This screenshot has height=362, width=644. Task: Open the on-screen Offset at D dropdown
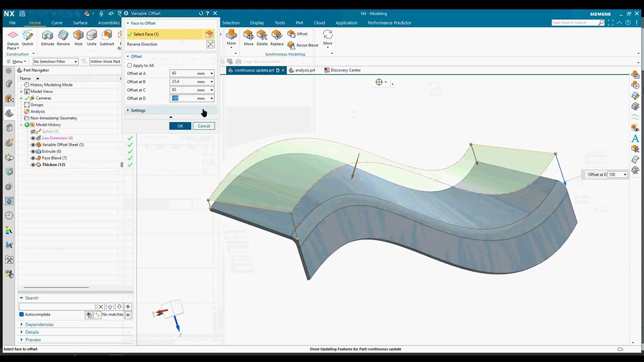(625, 175)
